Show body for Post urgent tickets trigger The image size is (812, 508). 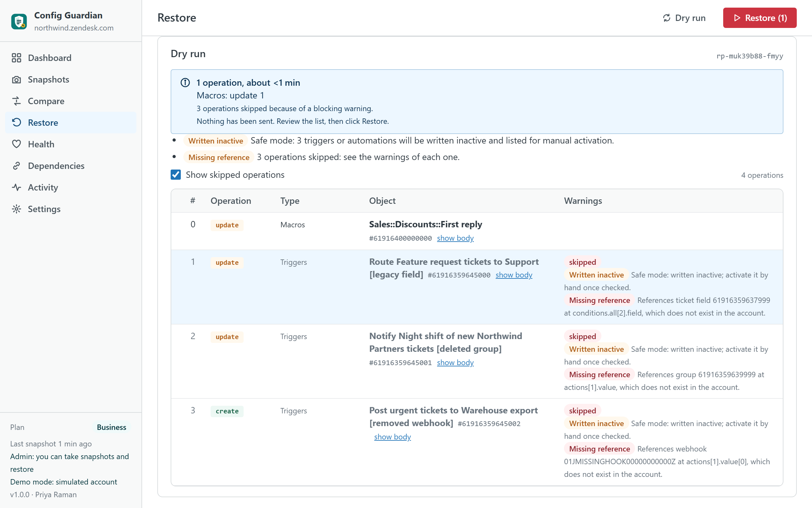pos(392,437)
